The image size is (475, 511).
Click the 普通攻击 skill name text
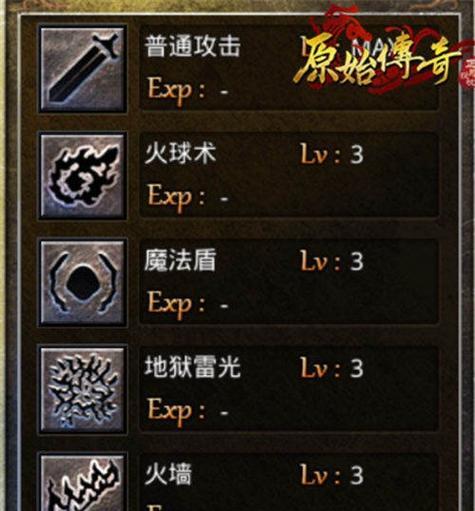click(x=192, y=46)
